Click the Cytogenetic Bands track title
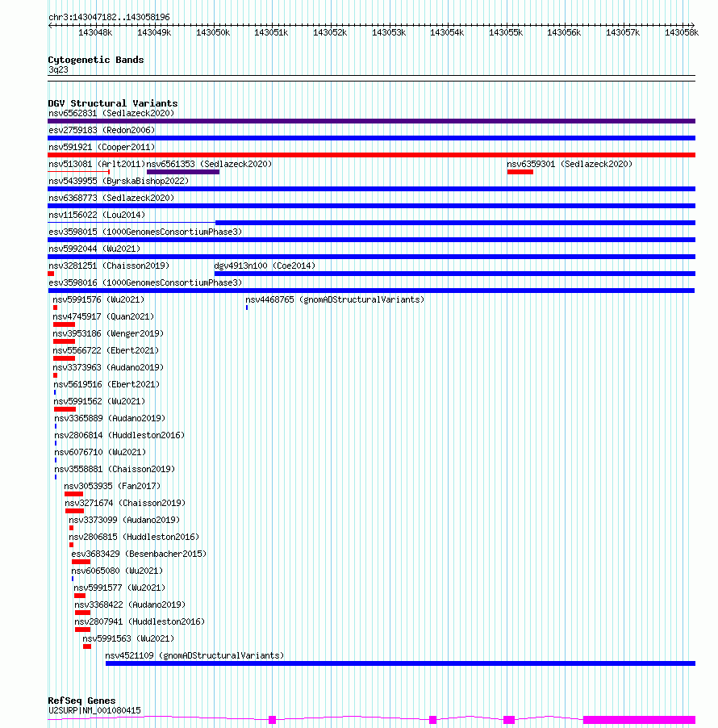718x728 pixels. pos(96,60)
